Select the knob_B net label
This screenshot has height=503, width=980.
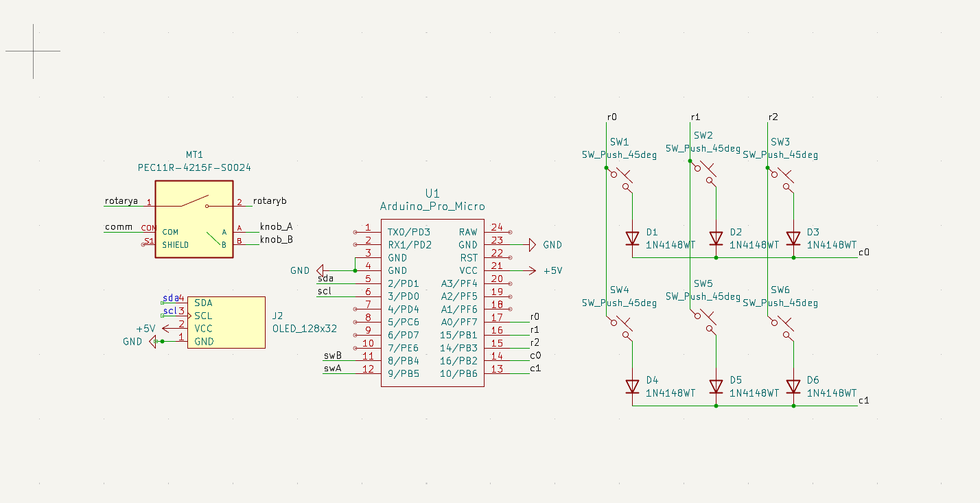pyautogui.click(x=277, y=239)
